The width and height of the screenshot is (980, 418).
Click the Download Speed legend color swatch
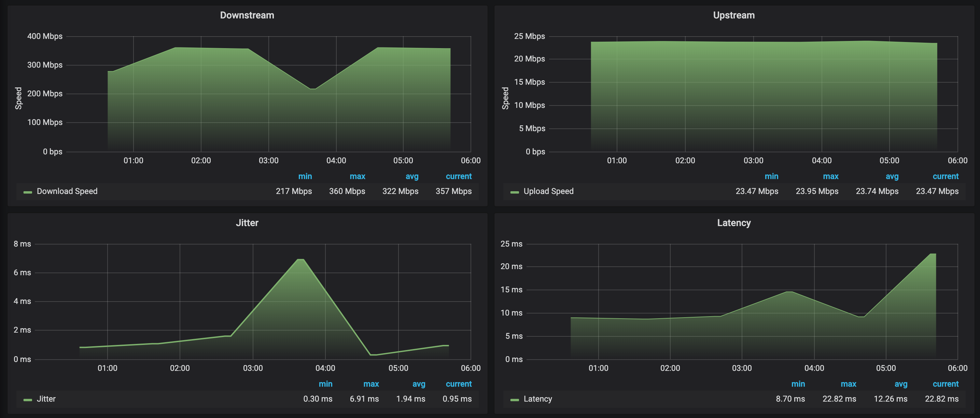(x=27, y=192)
